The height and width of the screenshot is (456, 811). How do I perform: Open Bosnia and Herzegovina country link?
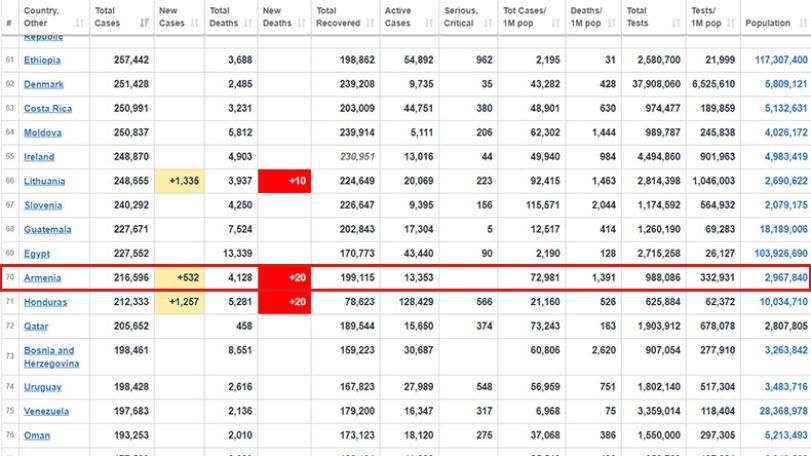[x=51, y=357]
